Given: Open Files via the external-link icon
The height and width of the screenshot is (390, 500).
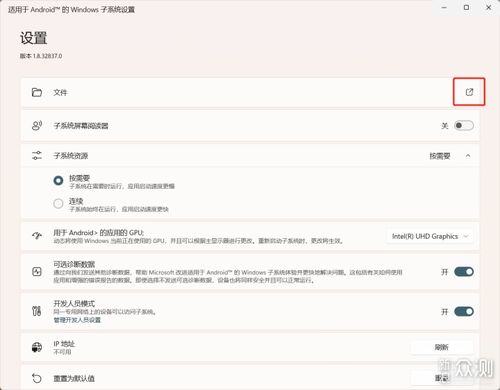Looking at the screenshot, I should click(469, 92).
